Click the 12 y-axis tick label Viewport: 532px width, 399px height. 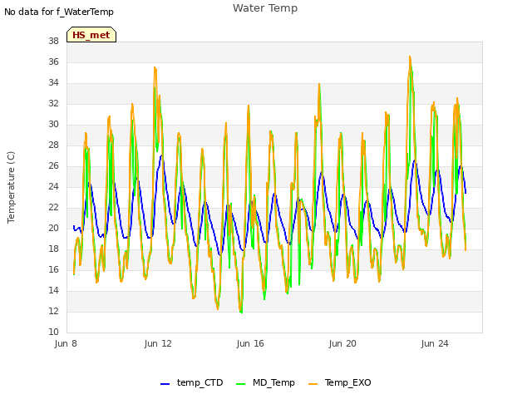(53, 311)
